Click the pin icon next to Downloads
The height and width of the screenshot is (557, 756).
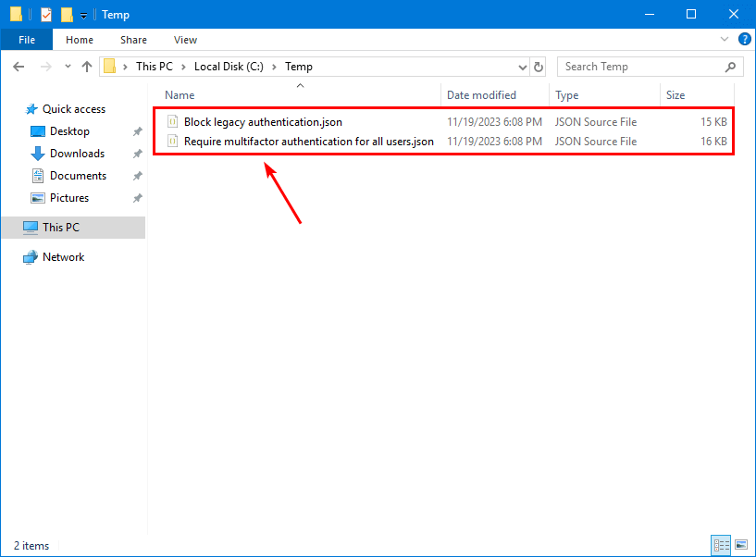pyautogui.click(x=137, y=154)
